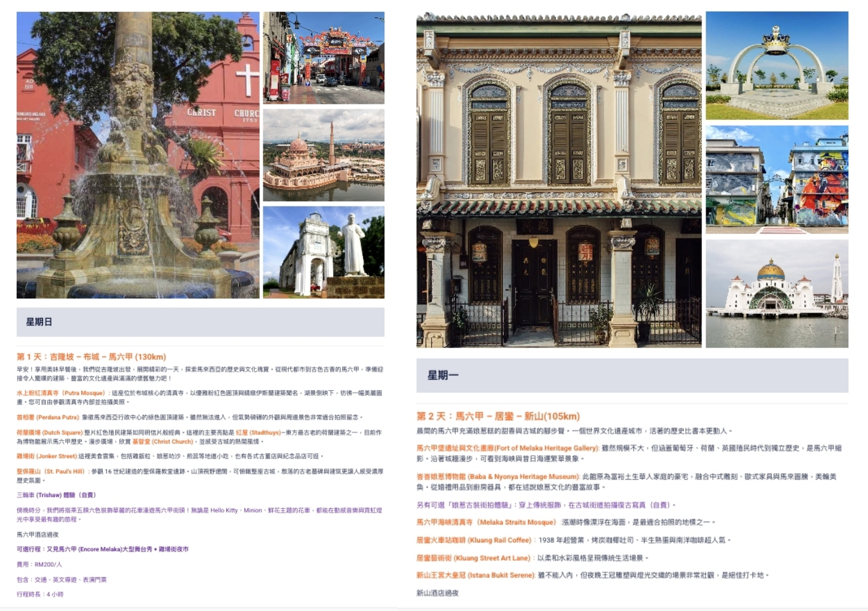Open the Jonker Street gateway photo
Screen dimensions: 868x611
(324, 58)
